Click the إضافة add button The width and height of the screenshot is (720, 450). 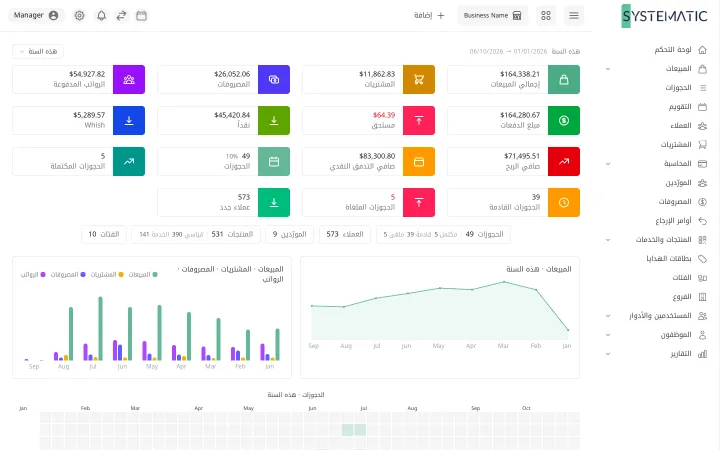click(x=429, y=16)
